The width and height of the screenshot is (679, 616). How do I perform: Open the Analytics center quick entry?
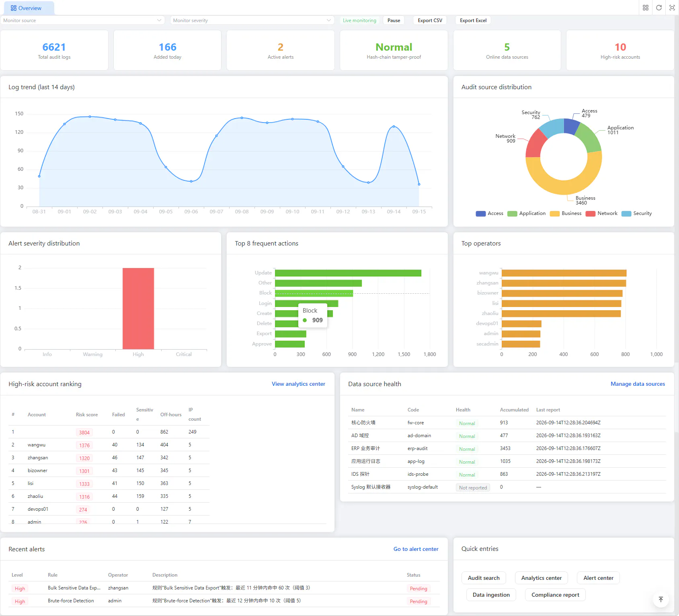542,578
